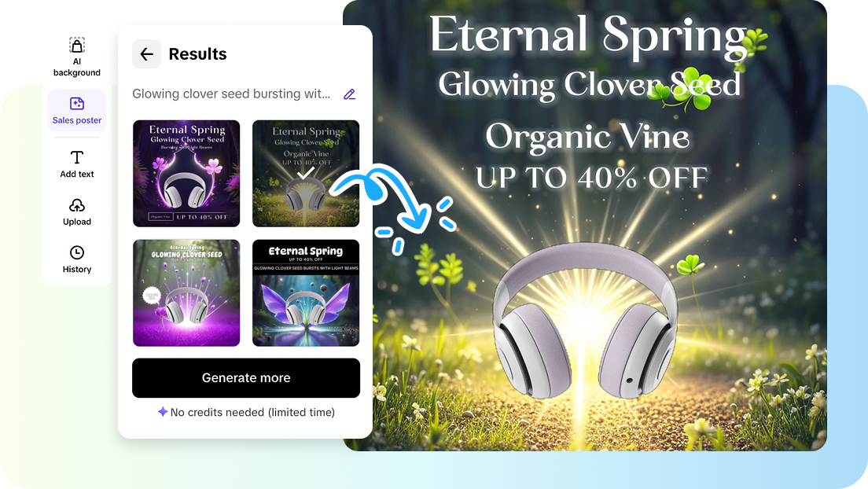Pick the butterfly wings Eternal Spring result
The width and height of the screenshot is (868, 489).
(x=306, y=293)
